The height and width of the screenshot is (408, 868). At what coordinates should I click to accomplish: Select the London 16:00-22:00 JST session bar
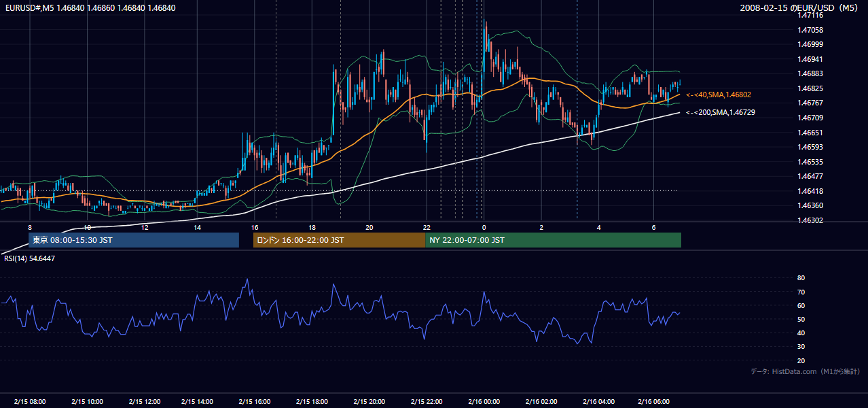point(339,240)
